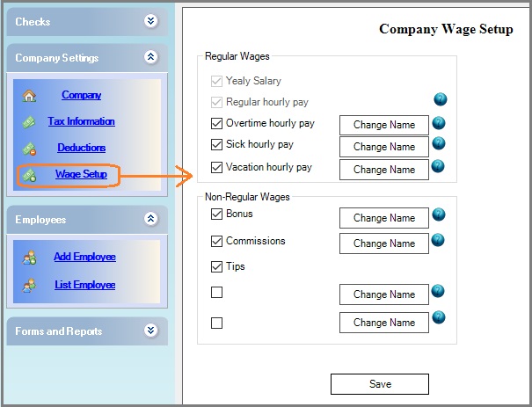The image size is (532, 407).
Task: Click the List Employee person icon
Action: tap(29, 286)
